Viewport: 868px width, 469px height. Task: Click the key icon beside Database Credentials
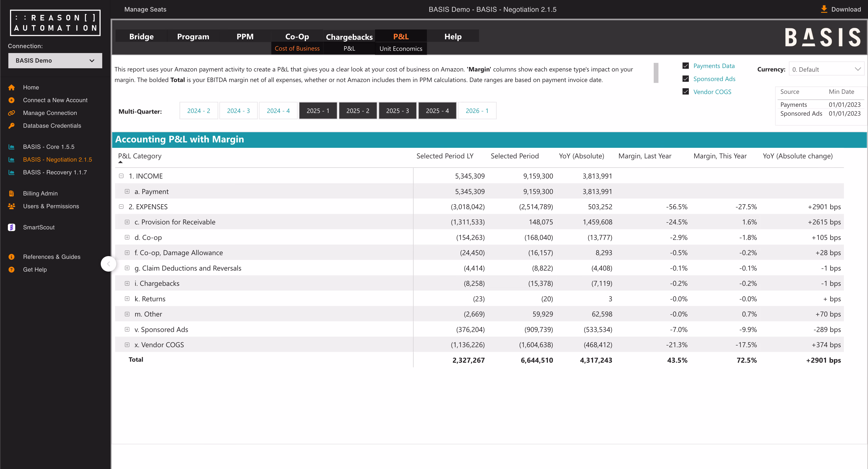coord(12,126)
